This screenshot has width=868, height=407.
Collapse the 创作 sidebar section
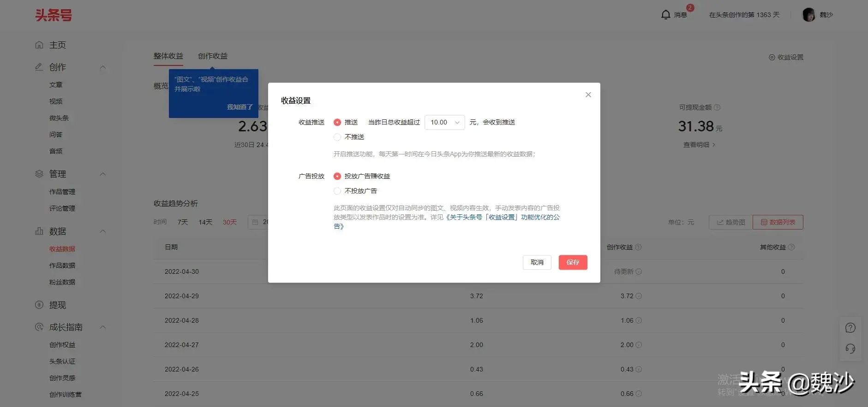tap(103, 67)
